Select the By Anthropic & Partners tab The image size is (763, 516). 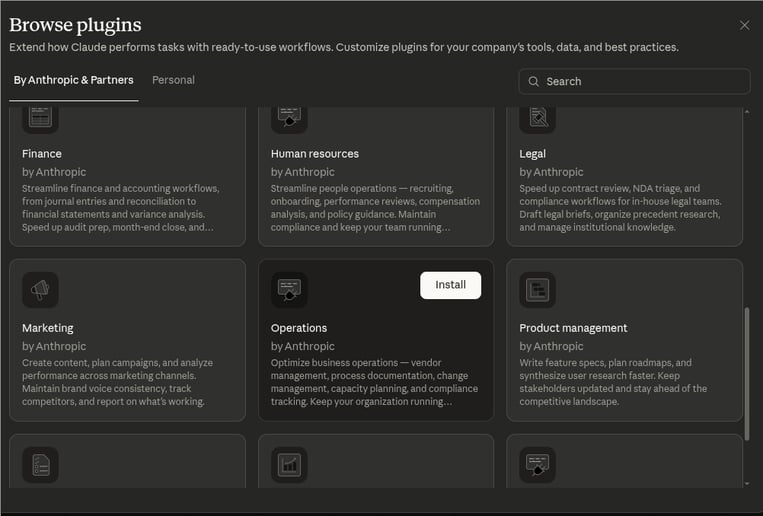click(73, 80)
